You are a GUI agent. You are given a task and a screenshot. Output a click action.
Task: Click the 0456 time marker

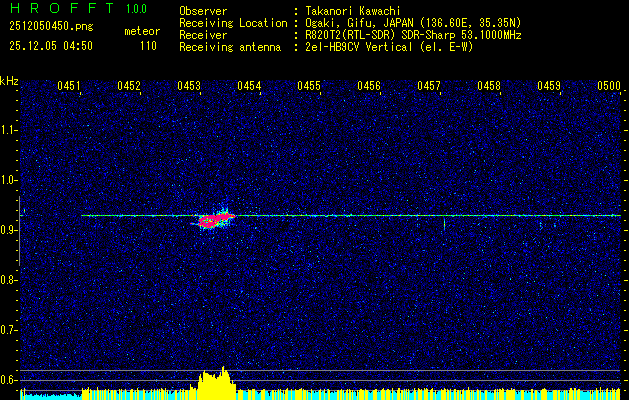click(369, 86)
